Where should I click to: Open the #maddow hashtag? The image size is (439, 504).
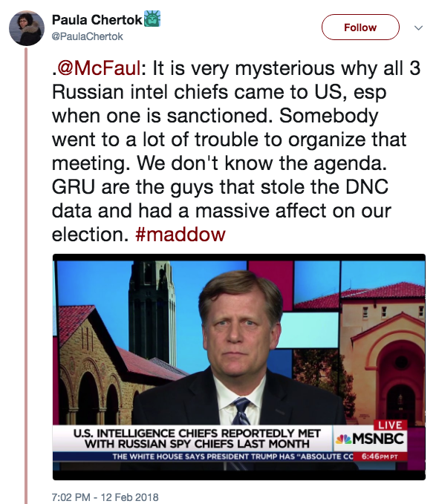[x=181, y=235]
